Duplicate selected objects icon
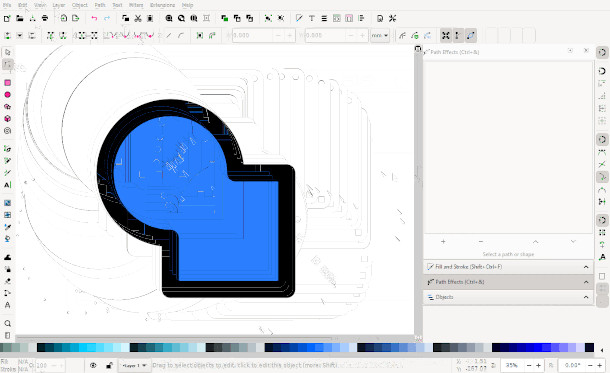 point(224,18)
